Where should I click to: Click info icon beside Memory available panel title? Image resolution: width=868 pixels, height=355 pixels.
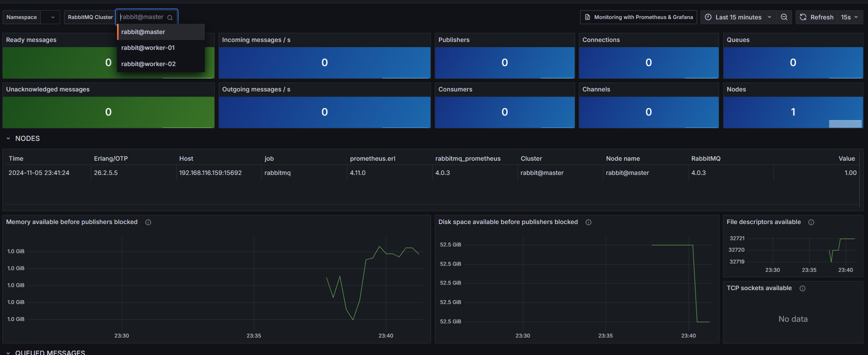point(148,222)
